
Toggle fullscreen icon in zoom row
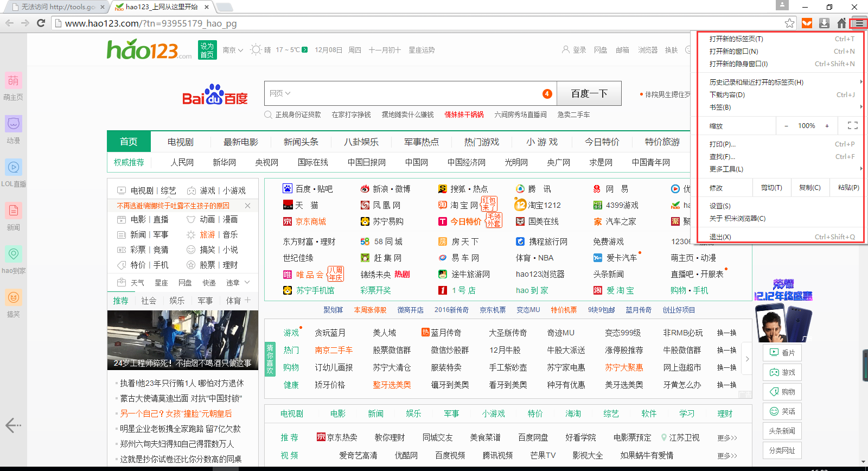[852, 125]
